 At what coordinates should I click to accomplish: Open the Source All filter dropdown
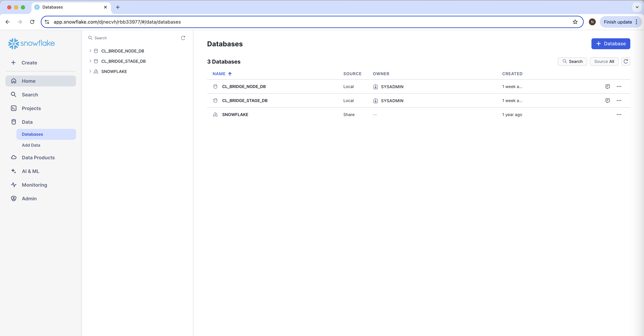point(604,61)
